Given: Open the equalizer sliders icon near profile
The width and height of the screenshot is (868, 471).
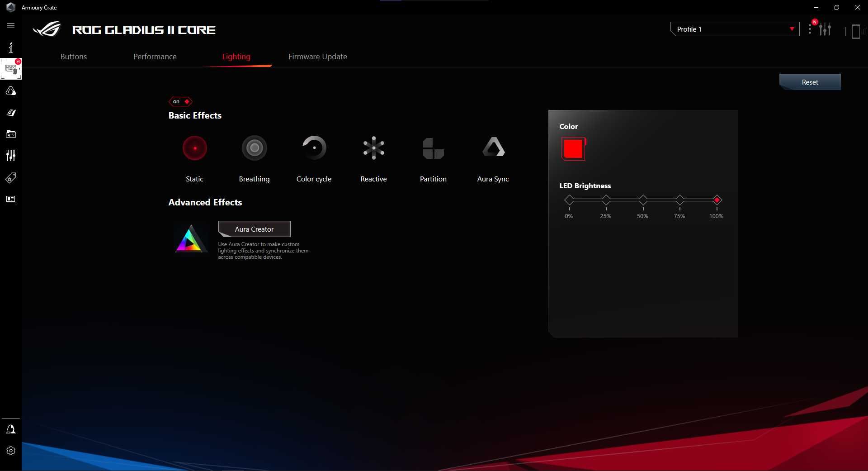Looking at the screenshot, I should coord(825,29).
